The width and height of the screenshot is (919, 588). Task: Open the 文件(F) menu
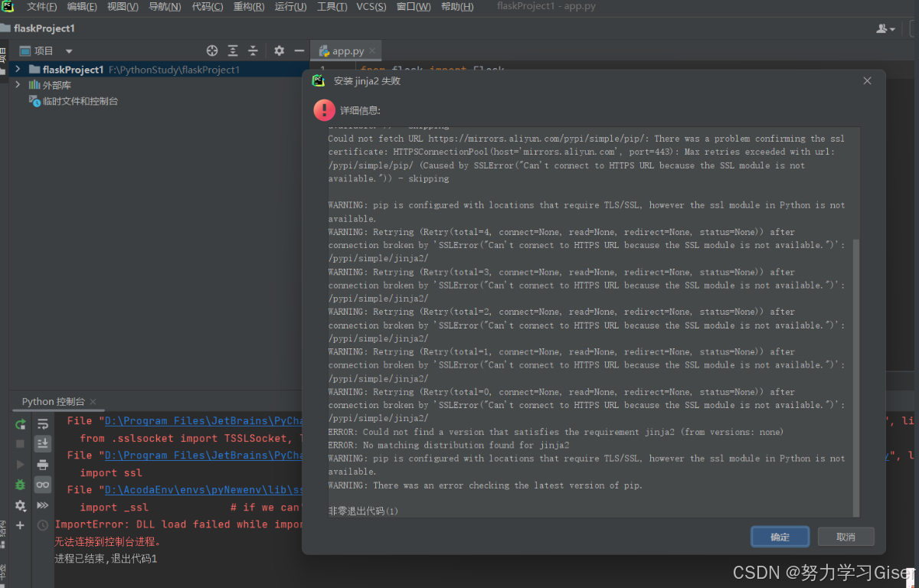coord(41,7)
